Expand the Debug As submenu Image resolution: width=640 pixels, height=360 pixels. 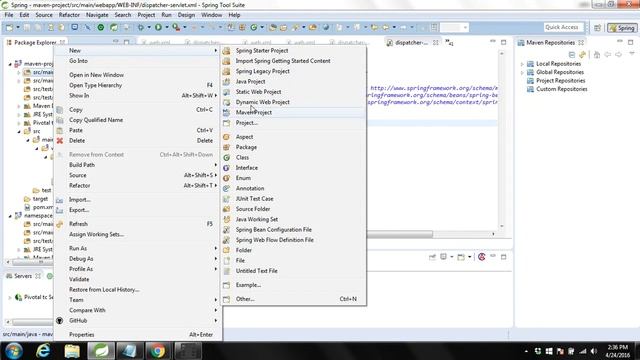[x=138, y=259]
